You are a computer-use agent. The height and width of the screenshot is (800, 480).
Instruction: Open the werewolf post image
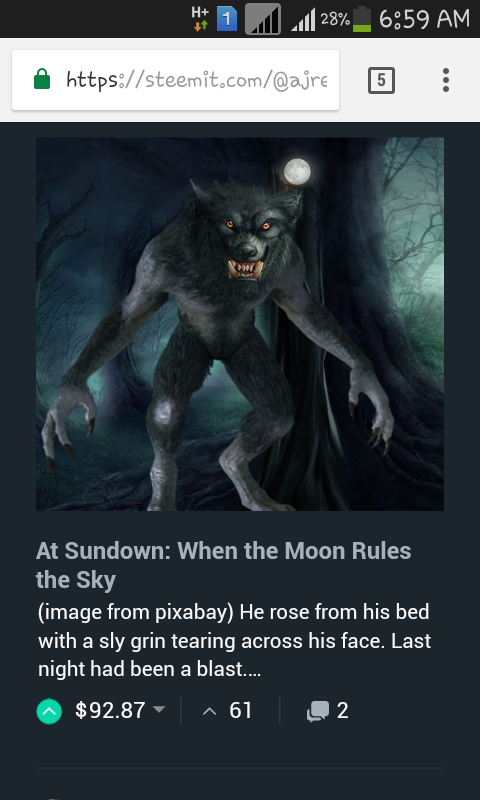240,324
